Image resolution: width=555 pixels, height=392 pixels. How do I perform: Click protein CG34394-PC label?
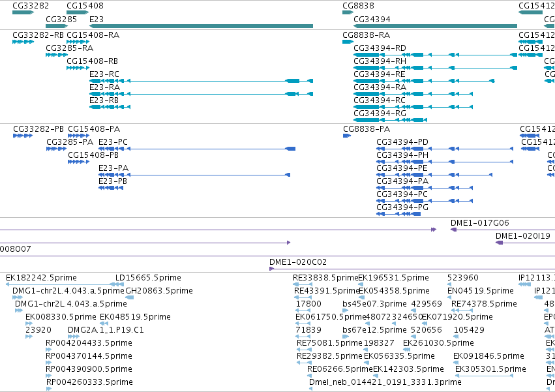(402, 194)
